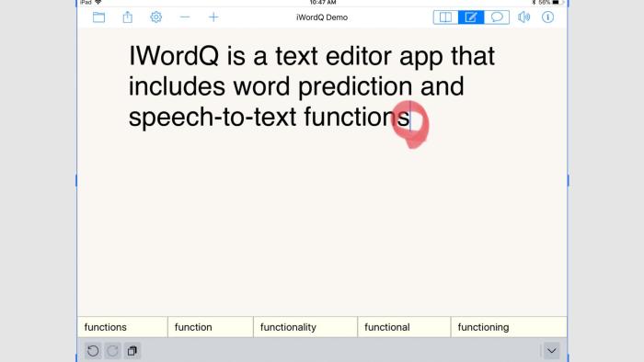The height and width of the screenshot is (362, 644).
Task: Decrease text size with minus icon
Action: coord(185,17)
